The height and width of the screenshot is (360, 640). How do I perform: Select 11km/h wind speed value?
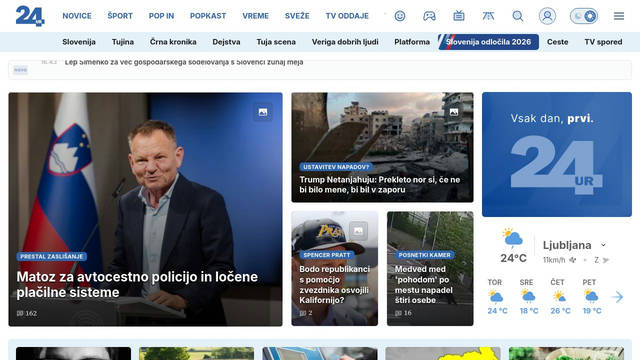(554, 260)
